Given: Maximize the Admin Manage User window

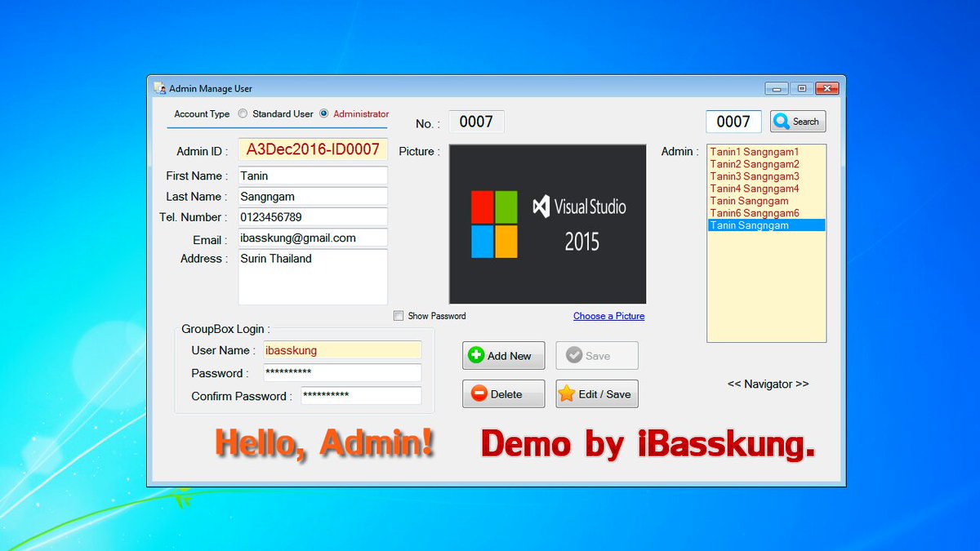Looking at the screenshot, I should click(802, 88).
